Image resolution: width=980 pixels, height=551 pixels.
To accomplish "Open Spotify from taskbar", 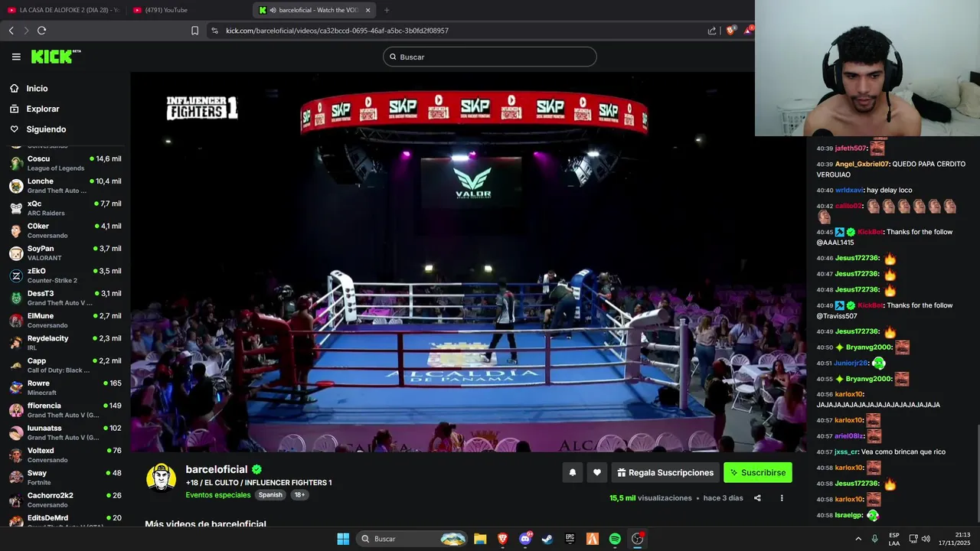I will coord(615,539).
